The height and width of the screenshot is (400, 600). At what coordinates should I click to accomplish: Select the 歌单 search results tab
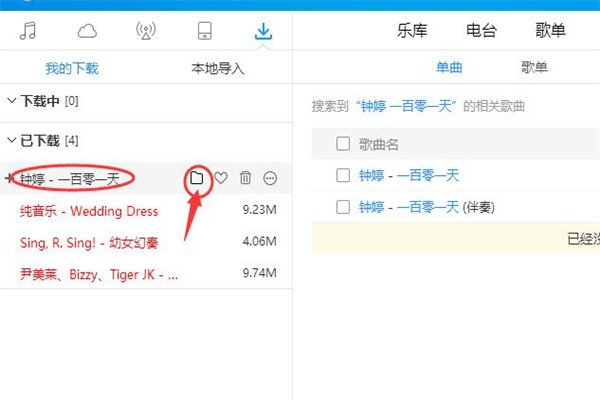[534, 68]
